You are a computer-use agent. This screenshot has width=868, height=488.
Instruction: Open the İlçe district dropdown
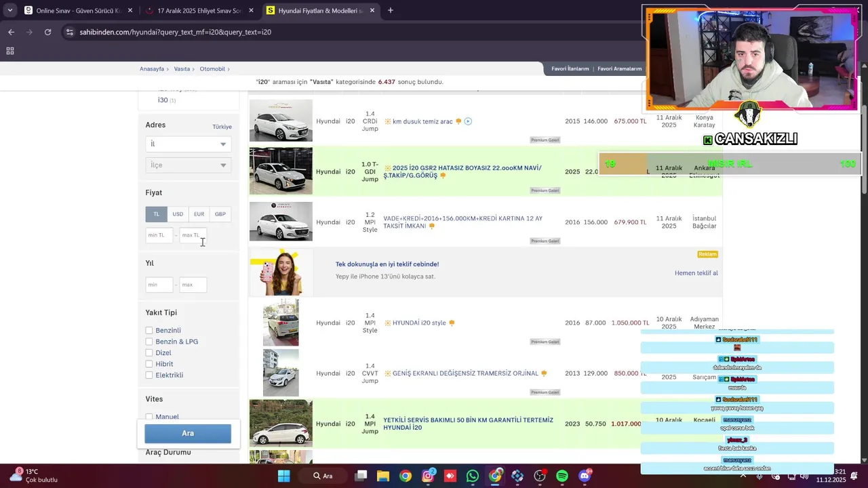tap(188, 165)
